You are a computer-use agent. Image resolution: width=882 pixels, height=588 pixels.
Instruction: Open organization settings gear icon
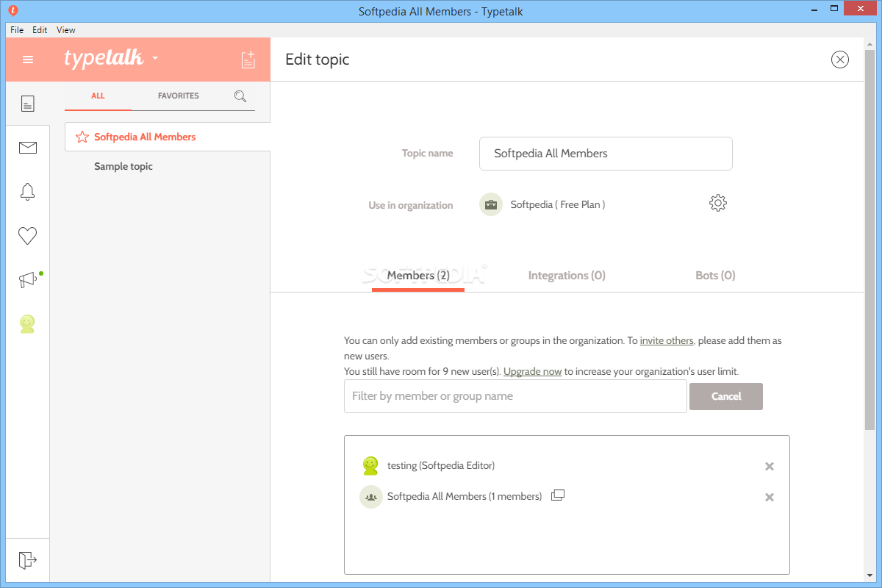tap(718, 204)
